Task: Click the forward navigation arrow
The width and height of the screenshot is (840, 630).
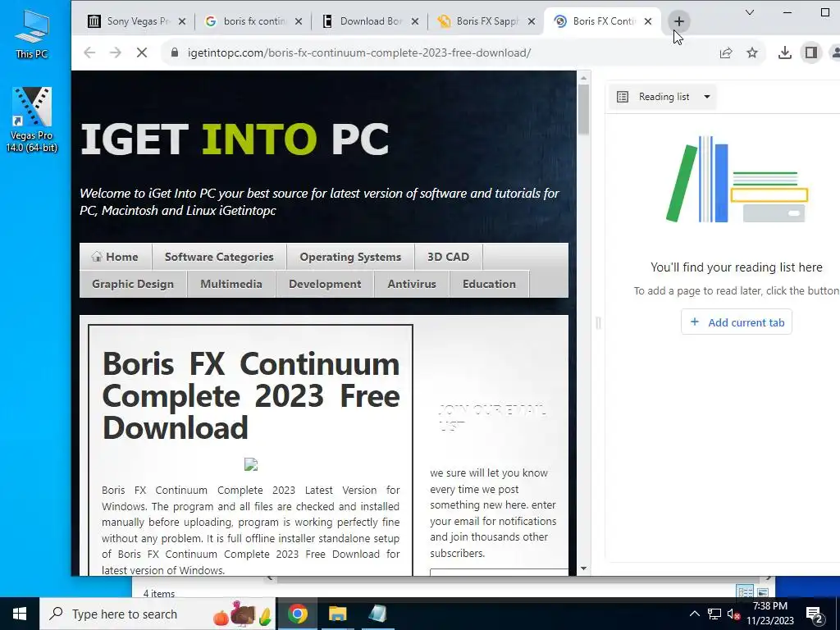Action: (x=115, y=52)
